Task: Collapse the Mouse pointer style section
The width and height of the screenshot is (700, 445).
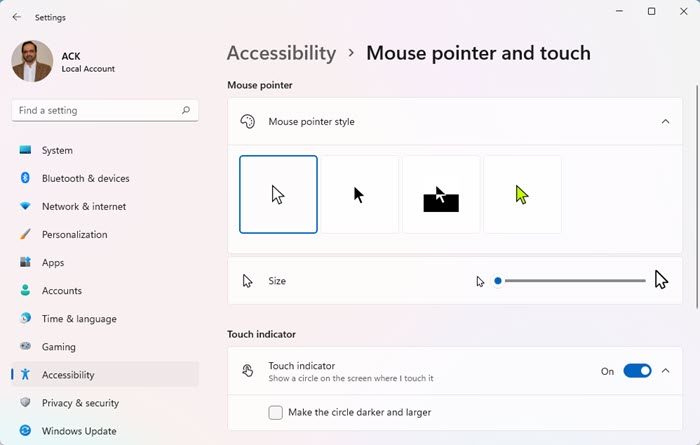Action: click(x=666, y=122)
